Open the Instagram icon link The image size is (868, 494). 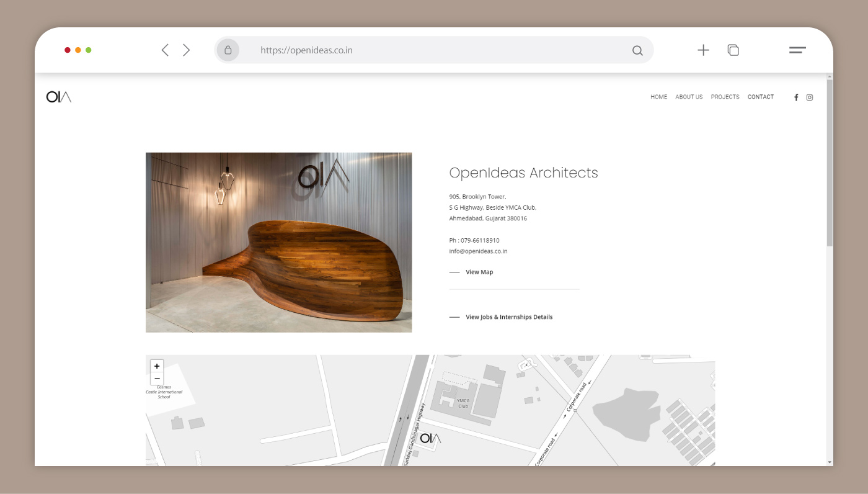coord(810,97)
